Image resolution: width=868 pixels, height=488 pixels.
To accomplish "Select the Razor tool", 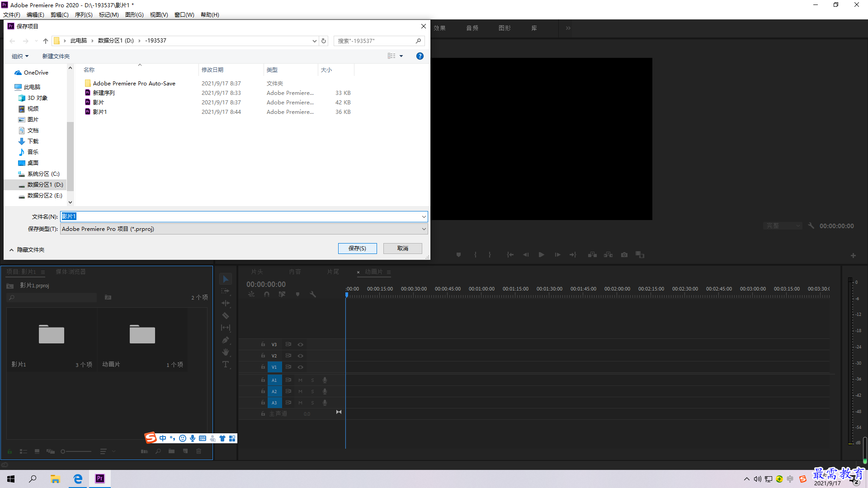I will click(226, 315).
